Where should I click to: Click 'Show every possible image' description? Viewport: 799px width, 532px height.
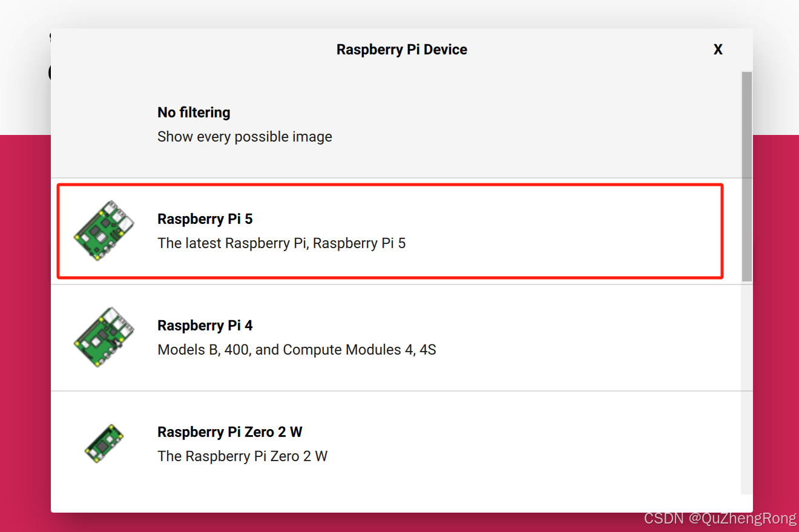245,137
